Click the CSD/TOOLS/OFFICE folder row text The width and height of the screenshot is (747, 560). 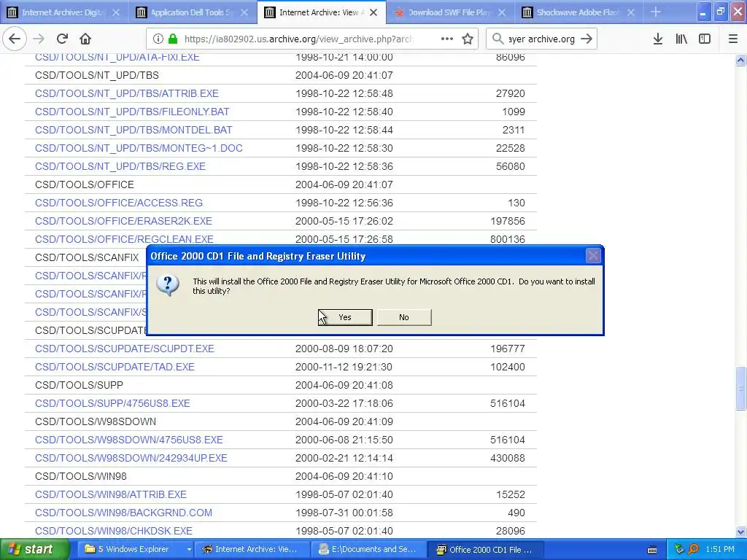pos(85,184)
